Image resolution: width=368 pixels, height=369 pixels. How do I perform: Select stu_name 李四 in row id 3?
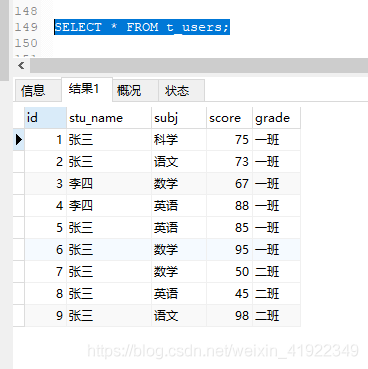pyautogui.click(x=109, y=184)
